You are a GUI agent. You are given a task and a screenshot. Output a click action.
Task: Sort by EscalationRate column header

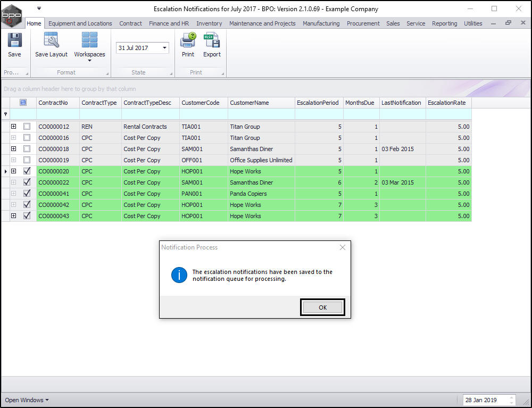[448, 103]
